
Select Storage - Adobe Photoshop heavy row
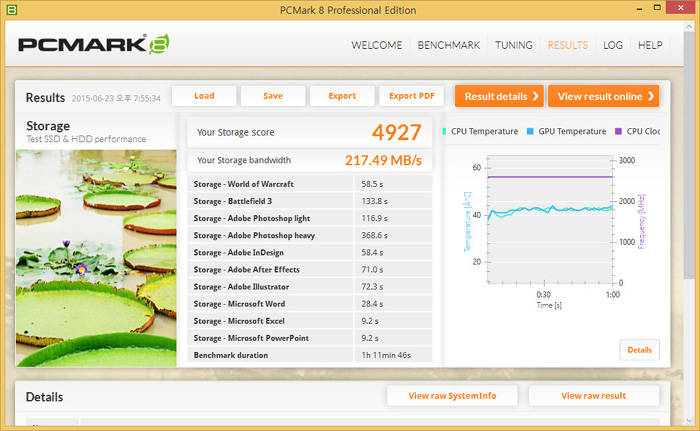tap(310, 235)
